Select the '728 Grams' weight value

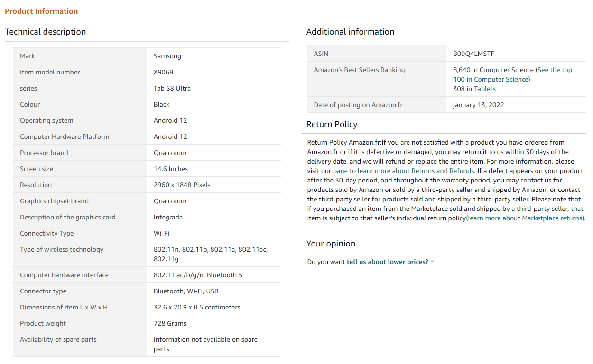click(170, 323)
